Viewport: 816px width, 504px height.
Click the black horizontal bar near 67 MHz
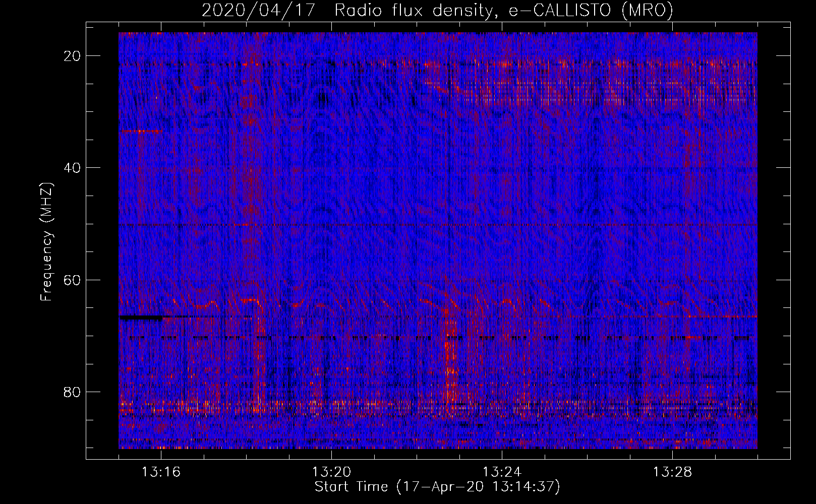(141, 318)
